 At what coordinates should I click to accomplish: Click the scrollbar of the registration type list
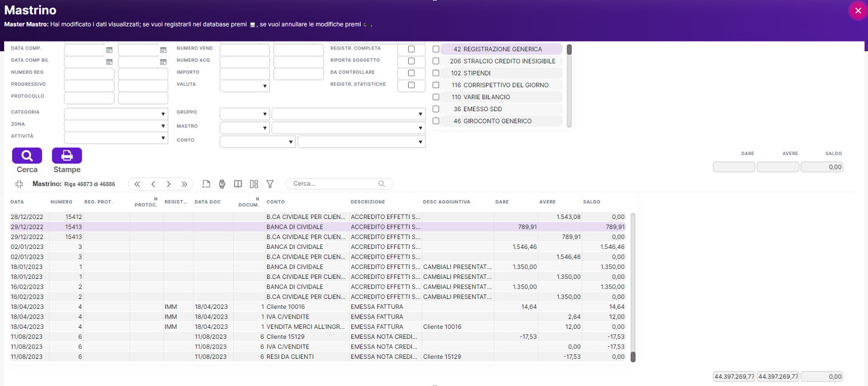tap(569, 85)
